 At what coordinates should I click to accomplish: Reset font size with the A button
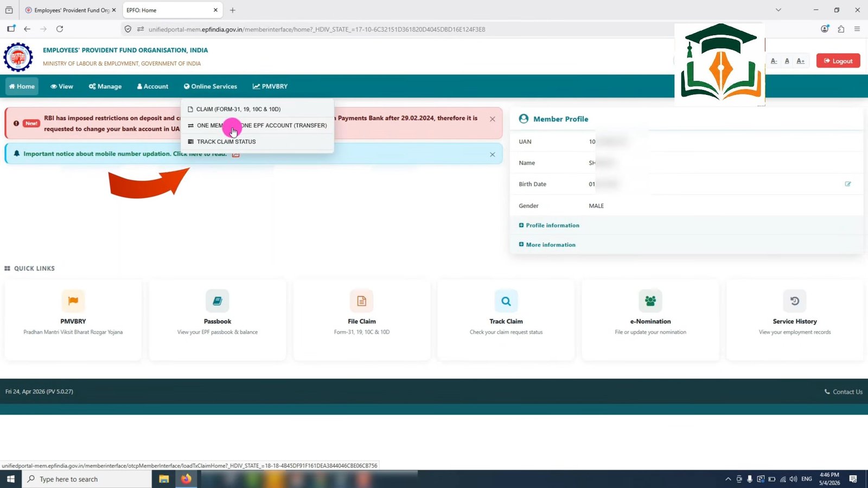click(x=787, y=61)
